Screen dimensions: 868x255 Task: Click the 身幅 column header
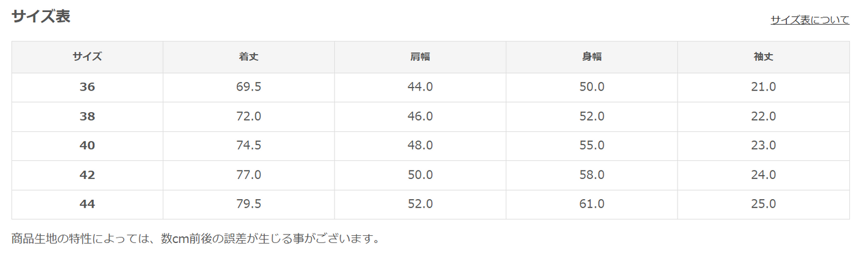tap(592, 57)
